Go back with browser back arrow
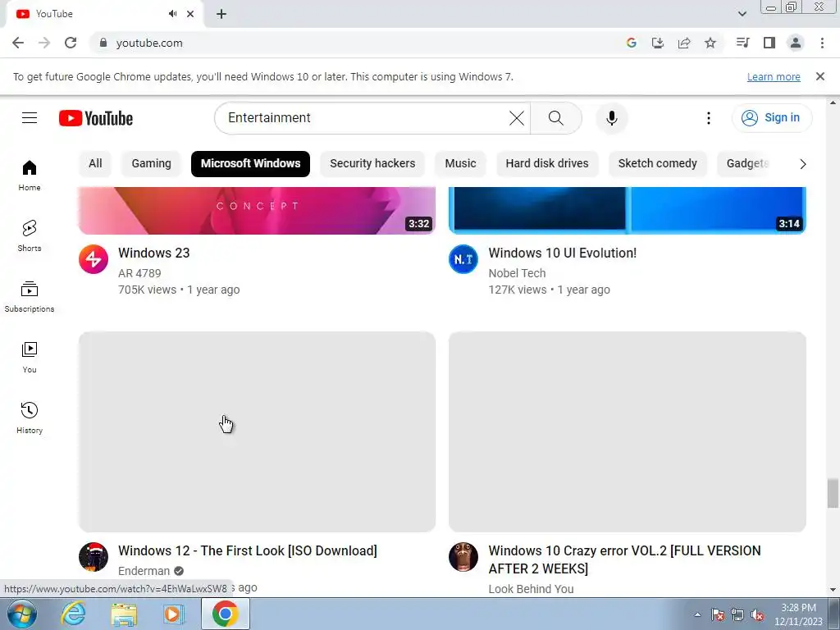The height and width of the screenshot is (630, 840). [18, 43]
